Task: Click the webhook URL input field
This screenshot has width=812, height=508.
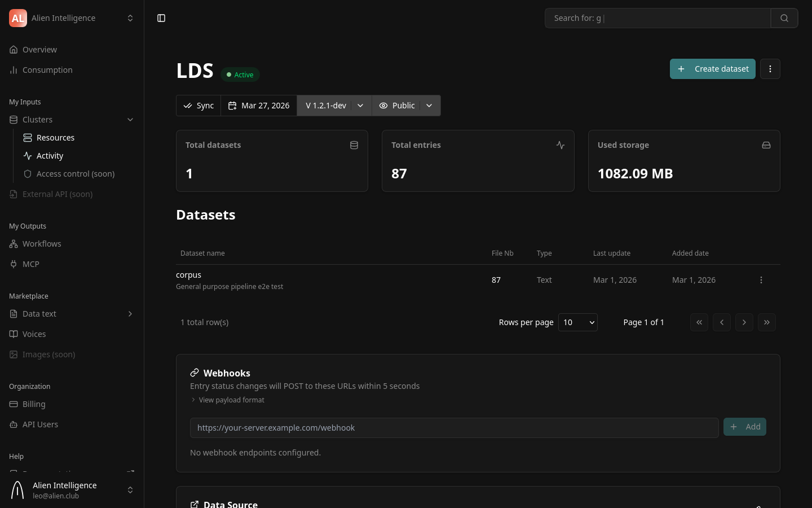Action: pos(454,428)
